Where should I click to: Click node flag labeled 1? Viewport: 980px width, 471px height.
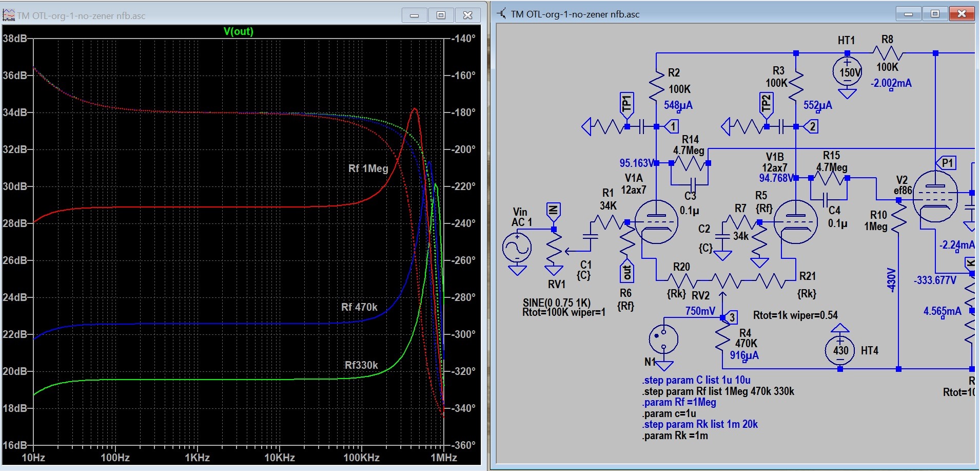pos(672,126)
